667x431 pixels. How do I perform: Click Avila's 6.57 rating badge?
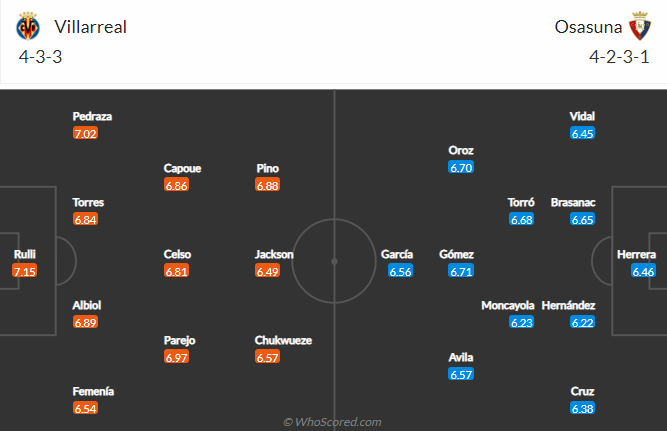pos(461,375)
